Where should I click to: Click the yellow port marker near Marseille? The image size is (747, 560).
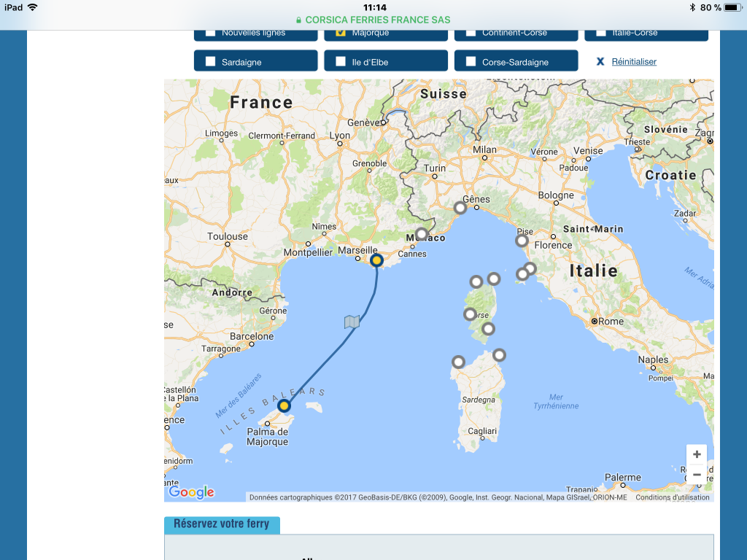[x=376, y=260]
